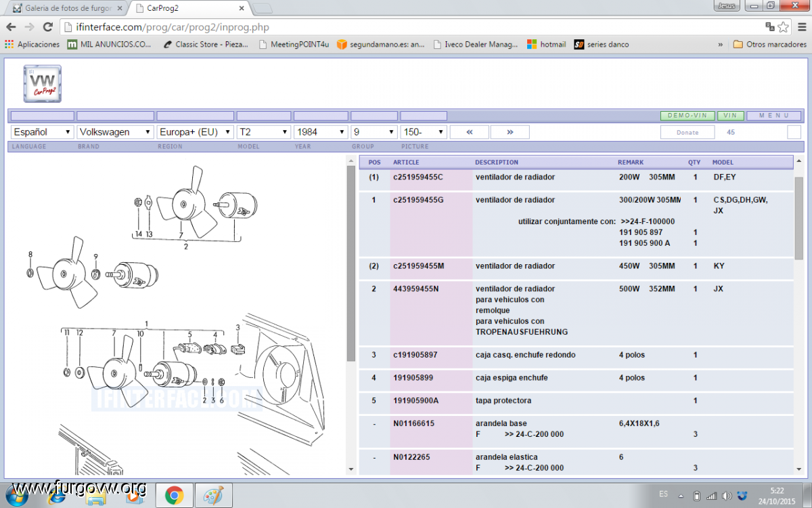This screenshot has height=508, width=812.
Task: Close the CarProg2 tab
Action: pyautogui.click(x=240, y=8)
